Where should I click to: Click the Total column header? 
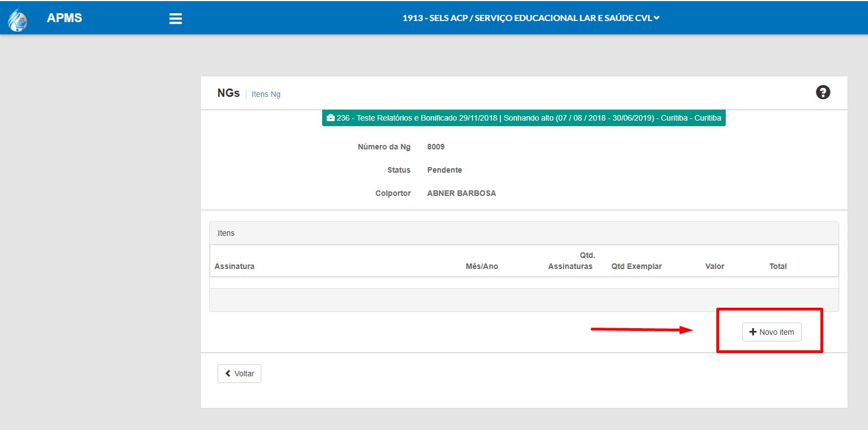(x=778, y=266)
